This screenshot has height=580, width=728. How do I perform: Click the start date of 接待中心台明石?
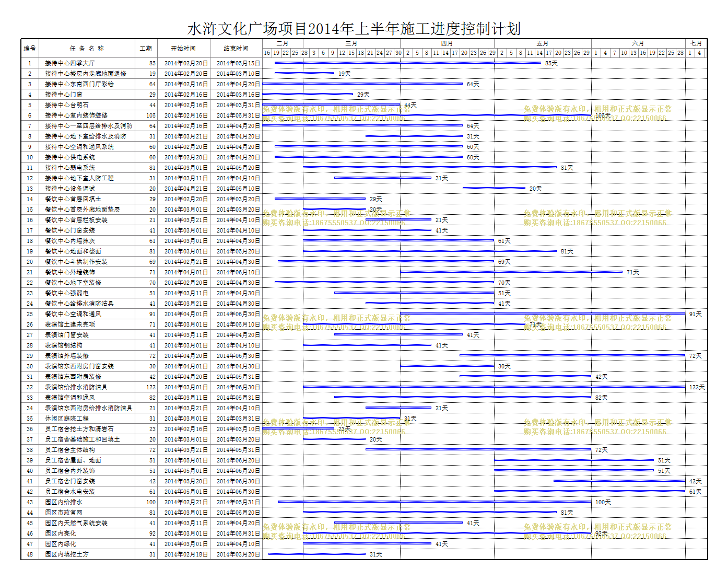click(x=186, y=105)
